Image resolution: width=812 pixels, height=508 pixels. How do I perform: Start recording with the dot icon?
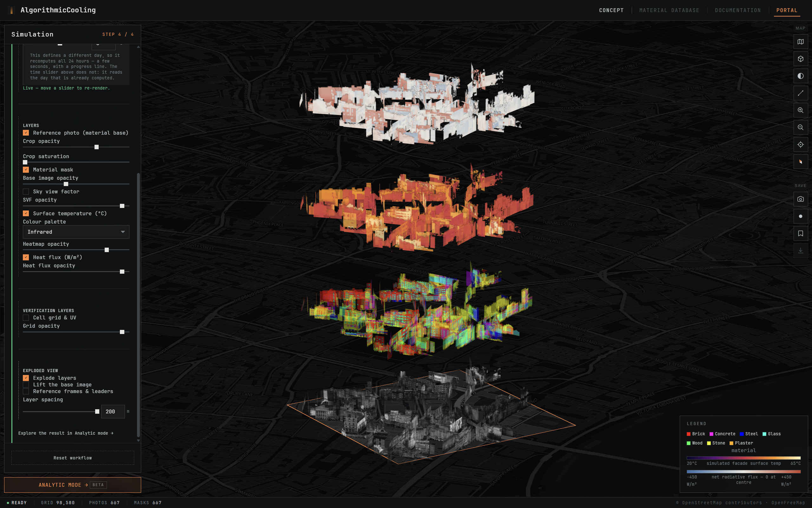pyautogui.click(x=800, y=216)
